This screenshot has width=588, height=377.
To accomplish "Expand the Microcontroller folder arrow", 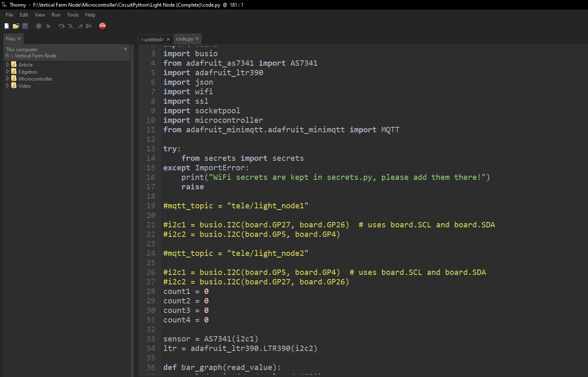I will tap(8, 79).
